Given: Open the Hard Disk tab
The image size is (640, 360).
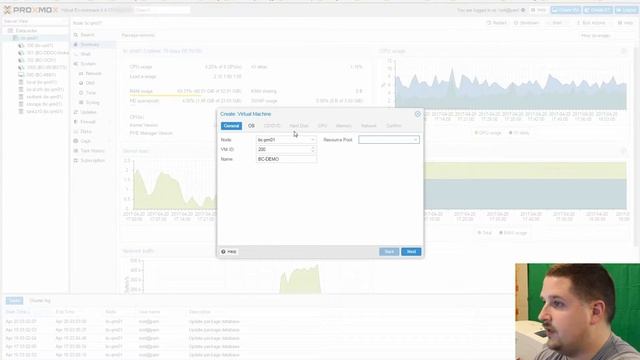Looking at the screenshot, I should [299, 126].
